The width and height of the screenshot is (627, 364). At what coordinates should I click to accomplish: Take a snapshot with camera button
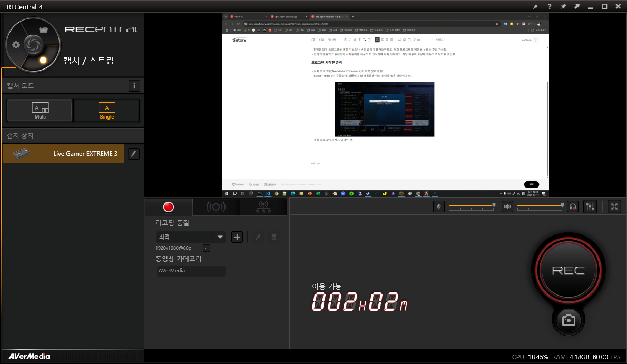pyautogui.click(x=569, y=320)
